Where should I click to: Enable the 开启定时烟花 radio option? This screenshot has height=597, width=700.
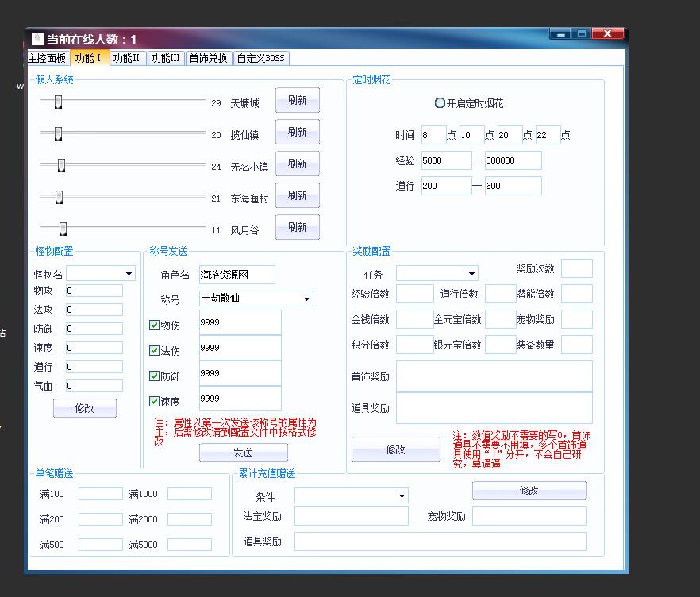440,103
